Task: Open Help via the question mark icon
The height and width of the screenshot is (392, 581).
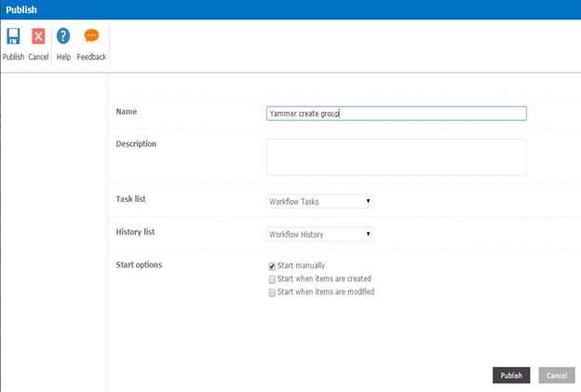Action: (63, 37)
